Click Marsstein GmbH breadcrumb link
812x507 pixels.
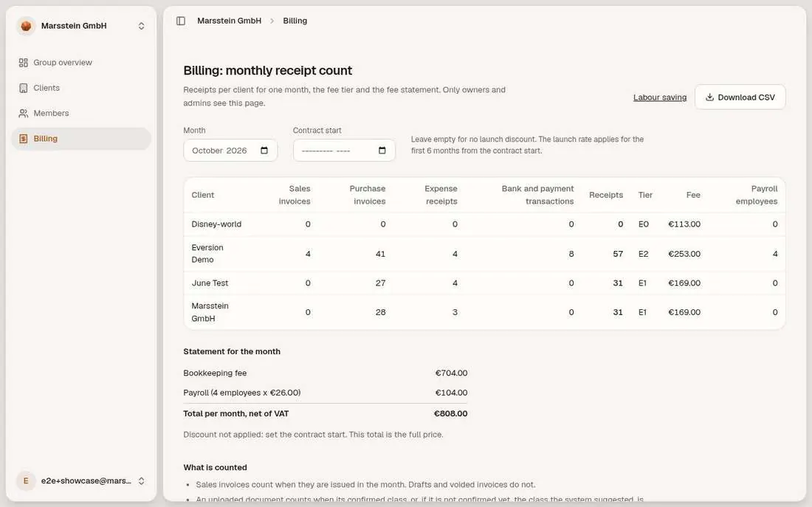coord(229,21)
